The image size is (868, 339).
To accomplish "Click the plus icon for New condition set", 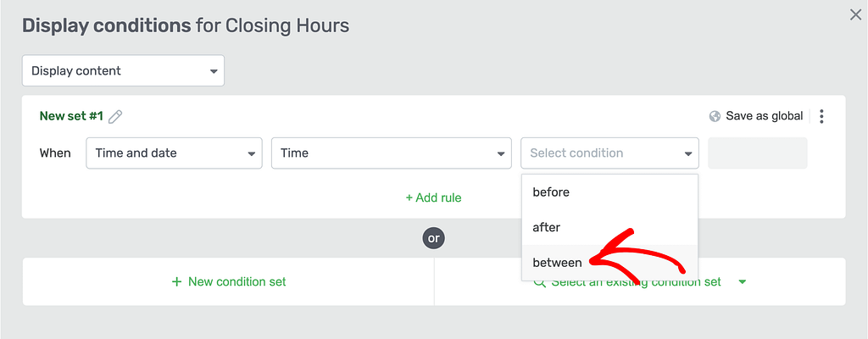I will [176, 281].
